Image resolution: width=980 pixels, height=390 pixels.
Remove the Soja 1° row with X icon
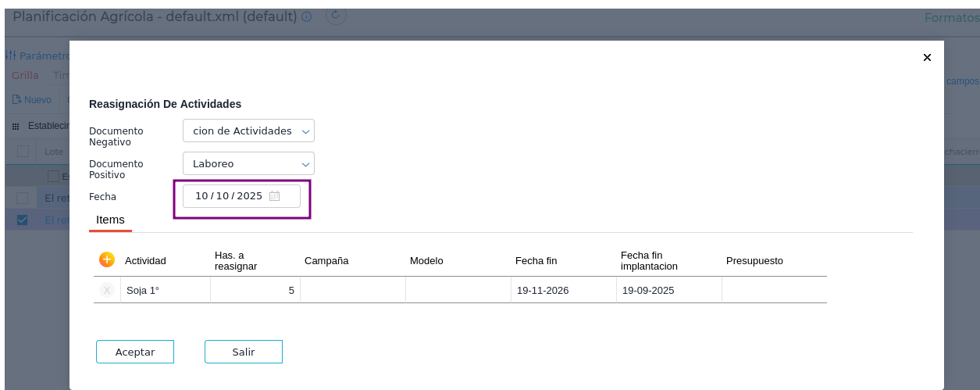point(107,290)
